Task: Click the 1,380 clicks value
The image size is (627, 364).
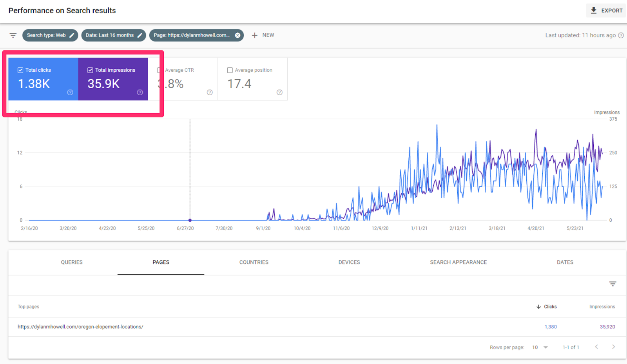Action: tap(551, 327)
